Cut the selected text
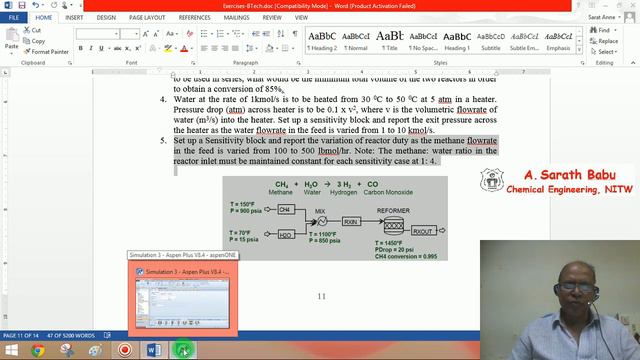Screen dimensions: 640x360 32,30
